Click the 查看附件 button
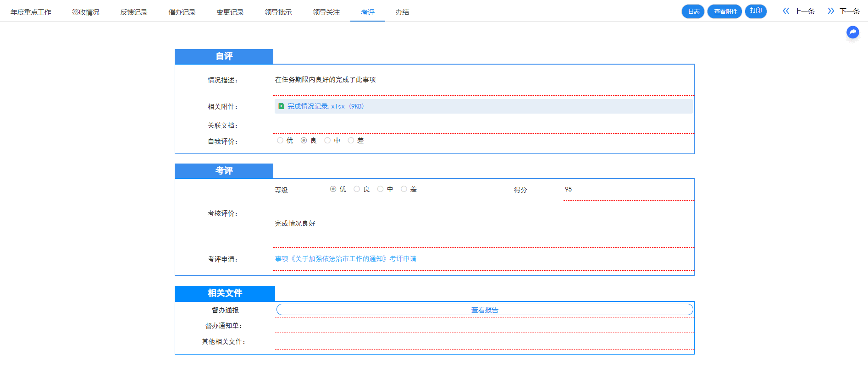Image resolution: width=868 pixels, height=366 pixels. click(x=725, y=11)
